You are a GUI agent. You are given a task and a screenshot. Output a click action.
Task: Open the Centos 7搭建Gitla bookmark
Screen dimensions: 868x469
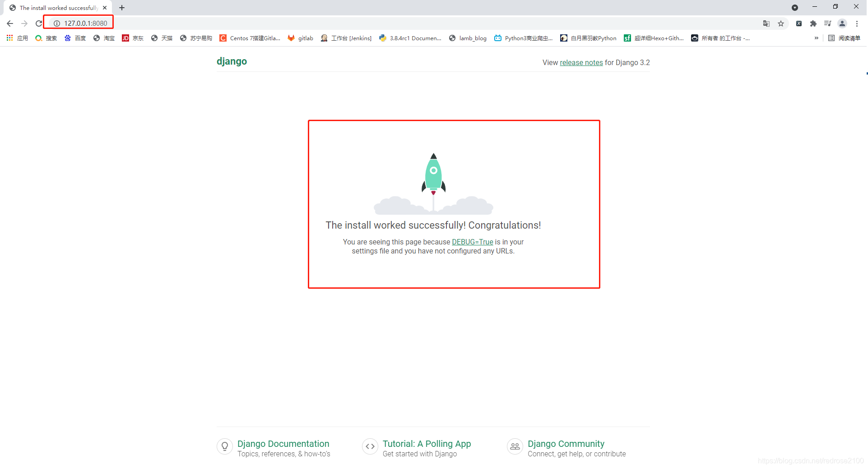point(250,38)
